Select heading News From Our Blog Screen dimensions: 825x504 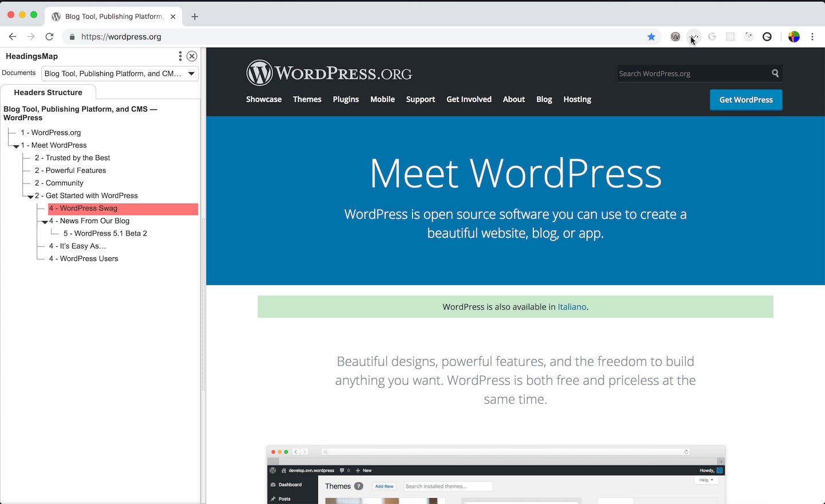[x=89, y=220]
